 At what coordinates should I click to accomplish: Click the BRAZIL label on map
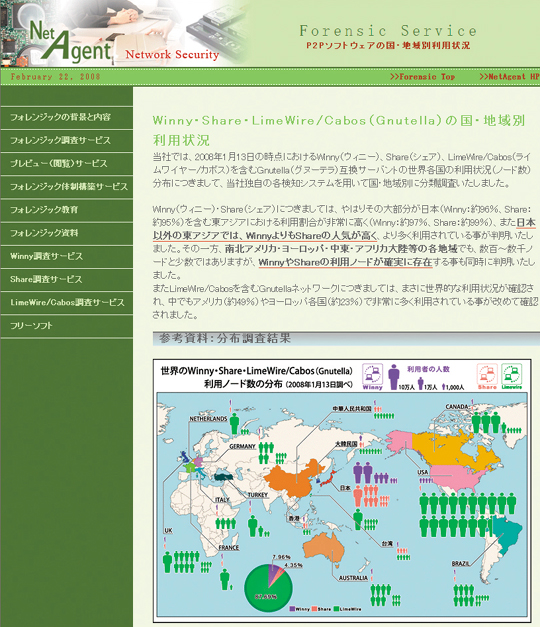pos(461,563)
